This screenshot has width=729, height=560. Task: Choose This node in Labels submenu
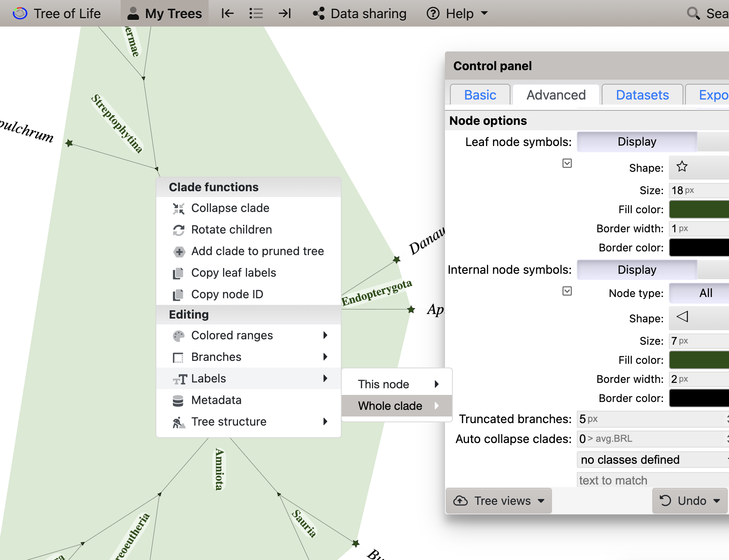[397, 384]
